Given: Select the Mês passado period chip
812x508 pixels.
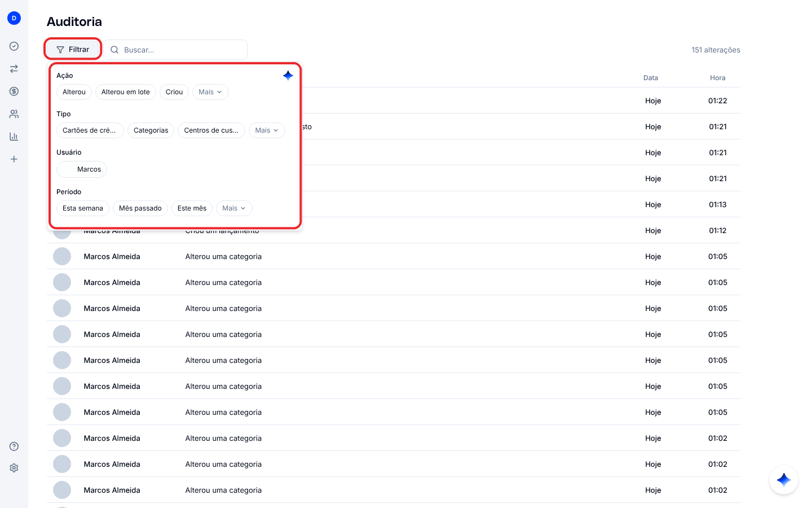Looking at the screenshot, I should click(x=140, y=208).
